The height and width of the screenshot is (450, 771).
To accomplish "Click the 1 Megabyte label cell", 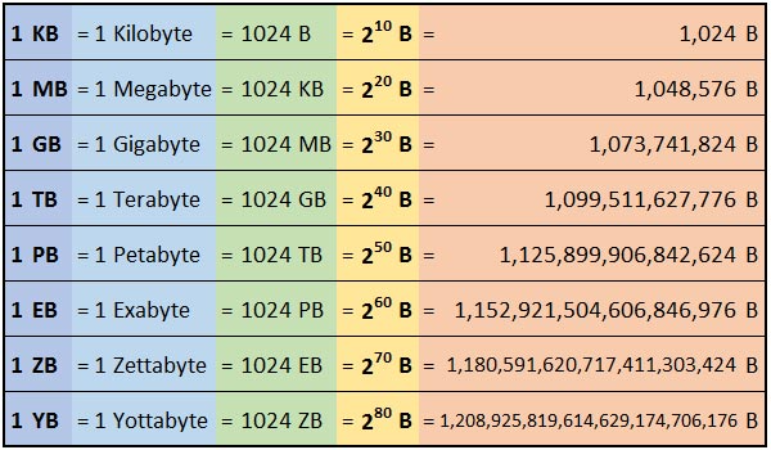I will tap(144, 88).
